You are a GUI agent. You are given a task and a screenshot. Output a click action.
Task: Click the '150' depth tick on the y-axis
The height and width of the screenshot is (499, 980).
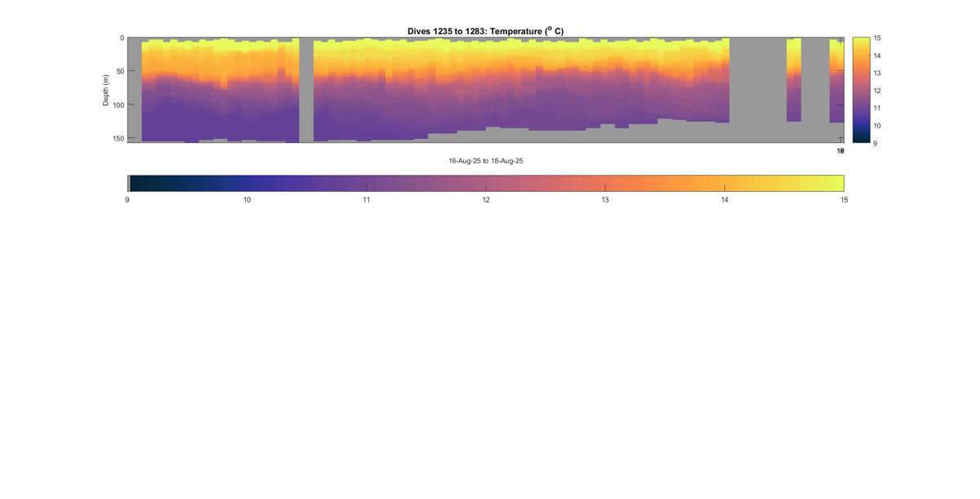point(118,138)
